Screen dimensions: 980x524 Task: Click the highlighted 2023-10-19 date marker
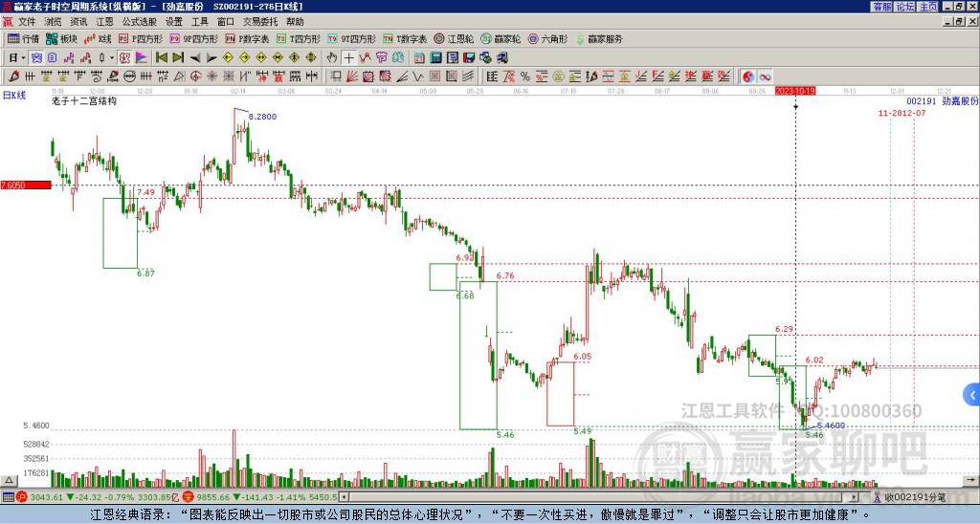[x=795, y=91]
